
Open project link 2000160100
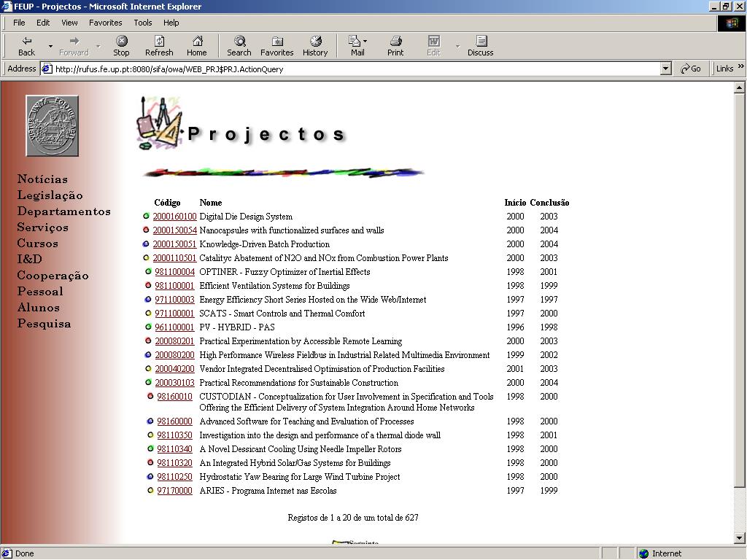tap(174, 216)
